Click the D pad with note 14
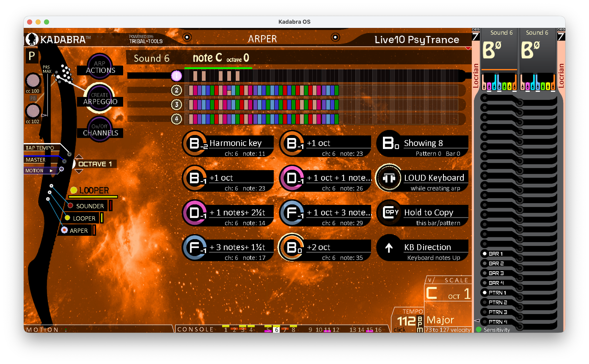Viewport: 589px width, 364px height. [228, 213]
